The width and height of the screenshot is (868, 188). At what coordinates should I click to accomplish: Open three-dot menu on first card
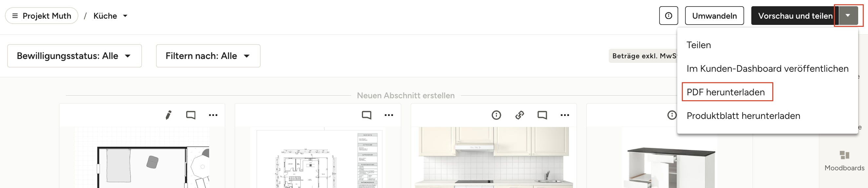coord(213,115)
